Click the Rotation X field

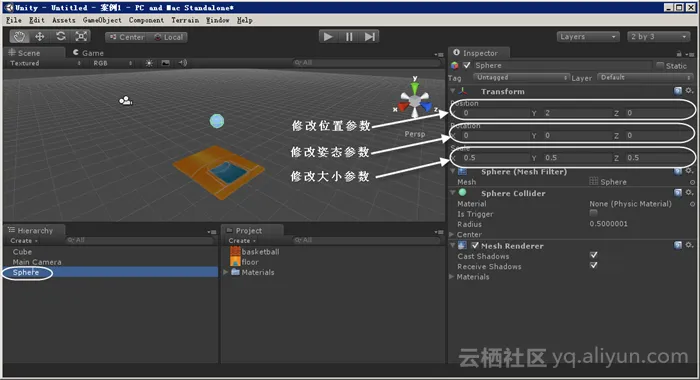pos(495,135)
